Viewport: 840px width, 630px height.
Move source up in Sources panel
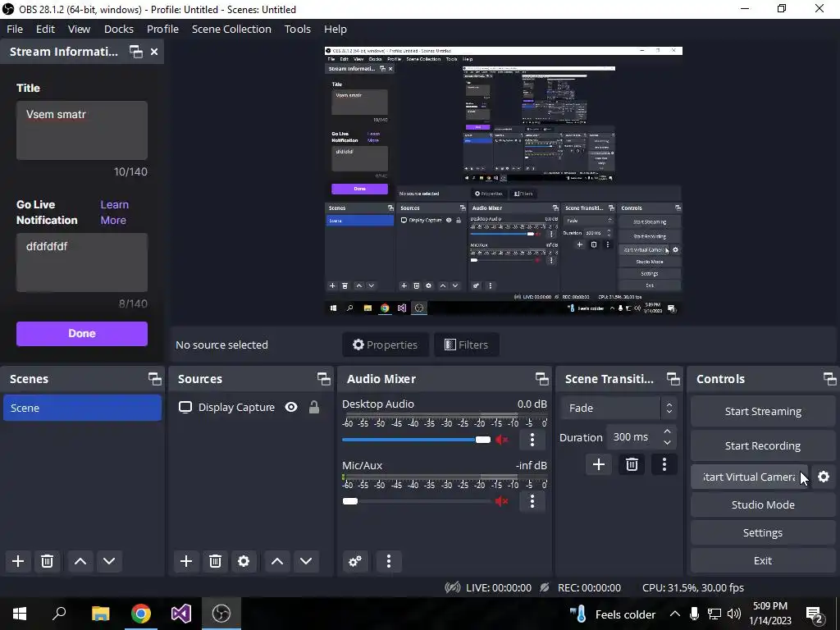tap(277, 561)
